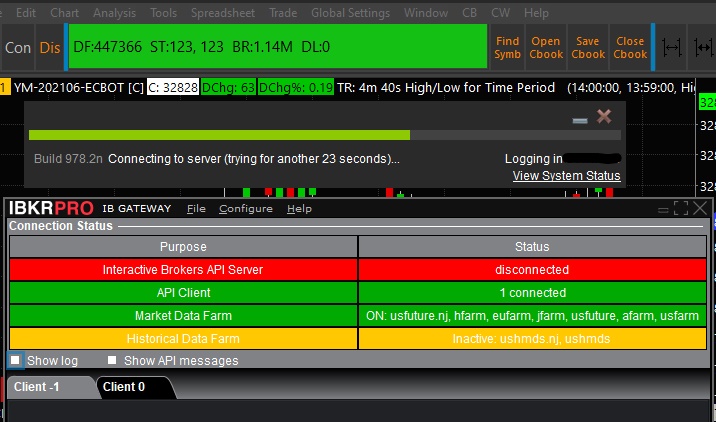Open the Analysis menu

click(114, 13)
